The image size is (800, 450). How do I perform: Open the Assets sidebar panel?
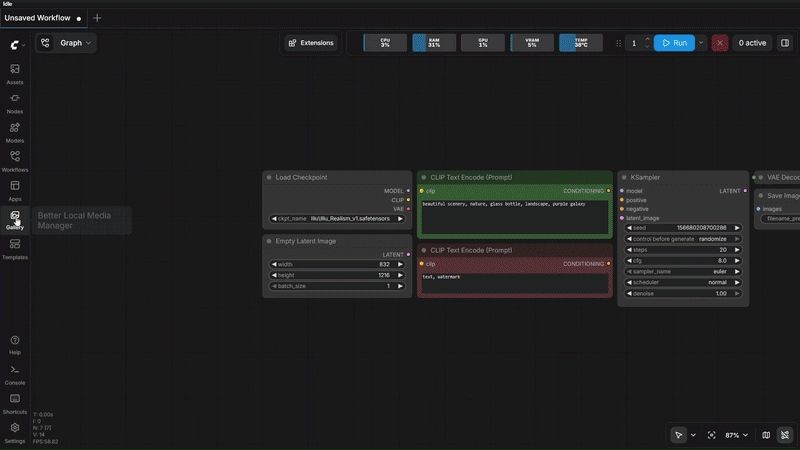point(15,74)
